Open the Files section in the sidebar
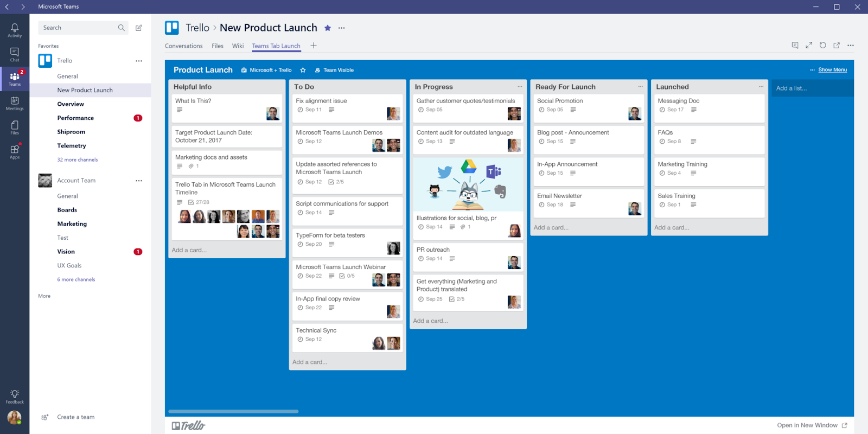868x434 pixels. pos(15,127)
